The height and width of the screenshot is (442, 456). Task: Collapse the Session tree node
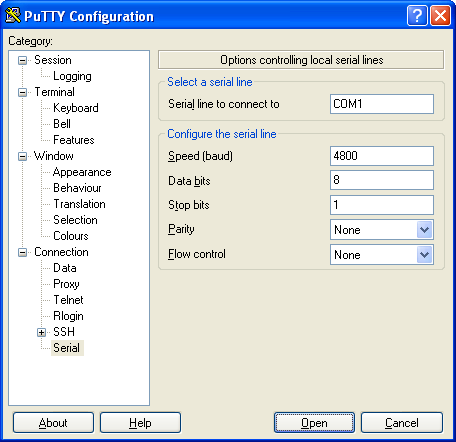[22, 60]
